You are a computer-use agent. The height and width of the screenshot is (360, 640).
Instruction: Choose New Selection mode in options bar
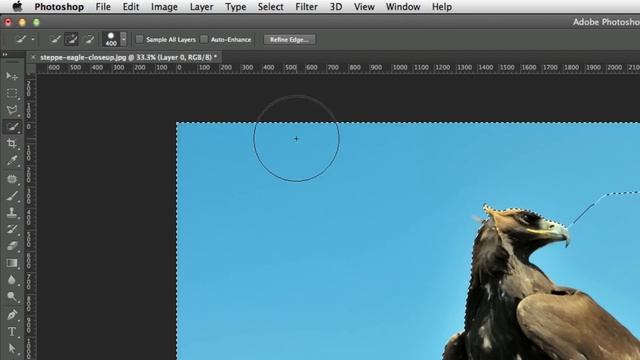pos(56,40)
